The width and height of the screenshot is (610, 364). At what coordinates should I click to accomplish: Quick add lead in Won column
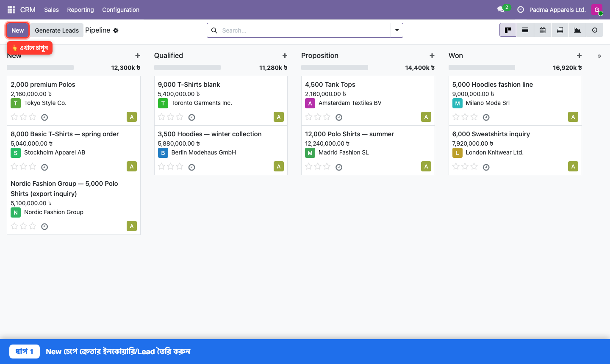579,55
